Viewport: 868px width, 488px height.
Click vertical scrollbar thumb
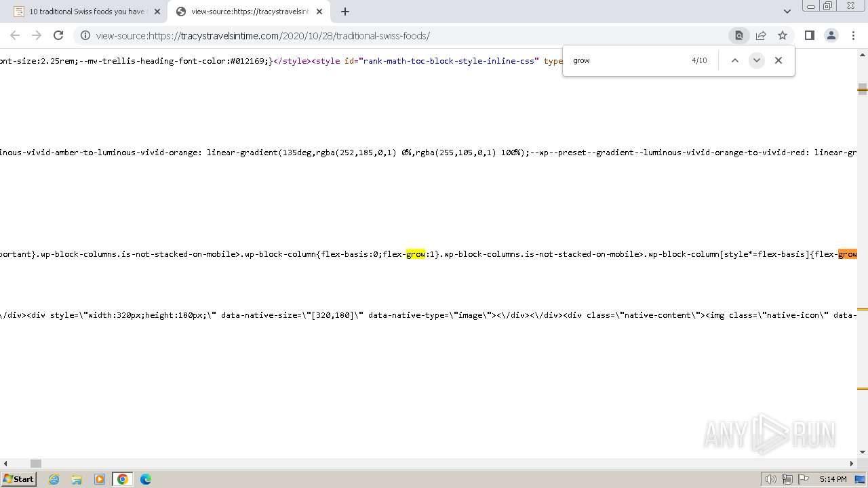tap(863, 89)
